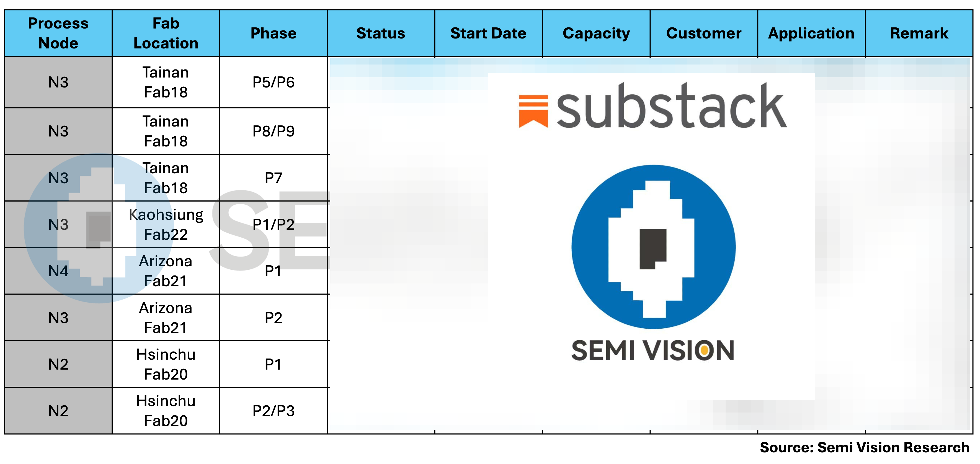This screenshot has width=980, height=464.
Task: Click the Application column header
Action: coord(811,33)
